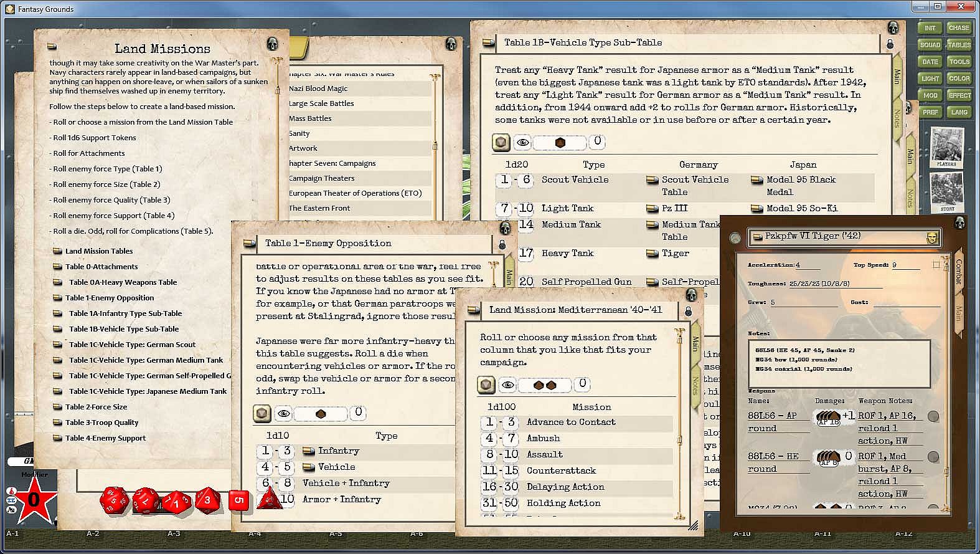This screenshot has height=554, width=980.
Task: Toggle round button beside 88L56 - AP weapon
Action: 933,416
